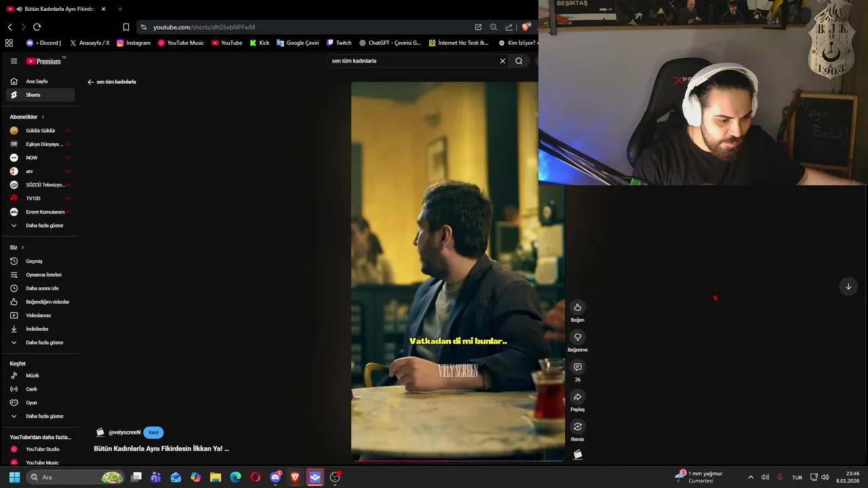Open the audio track icon below Remix

(577, 455)
